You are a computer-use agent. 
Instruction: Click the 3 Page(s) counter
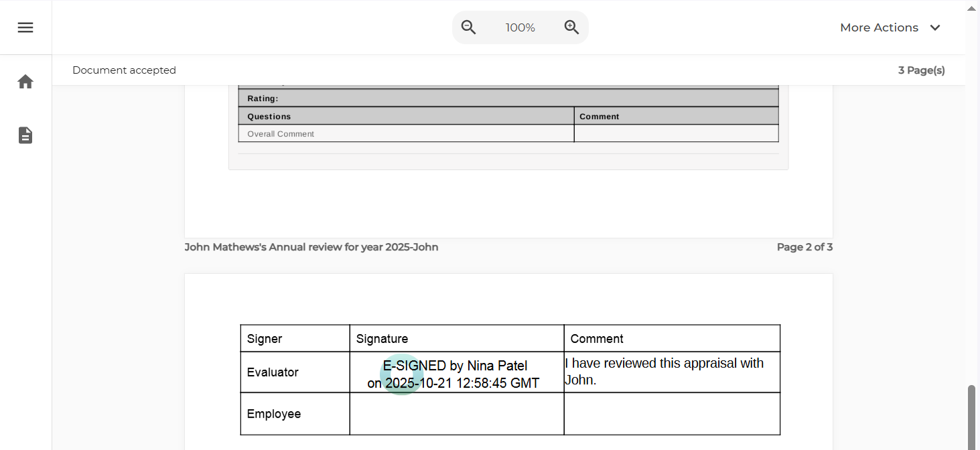coord(921,70)
